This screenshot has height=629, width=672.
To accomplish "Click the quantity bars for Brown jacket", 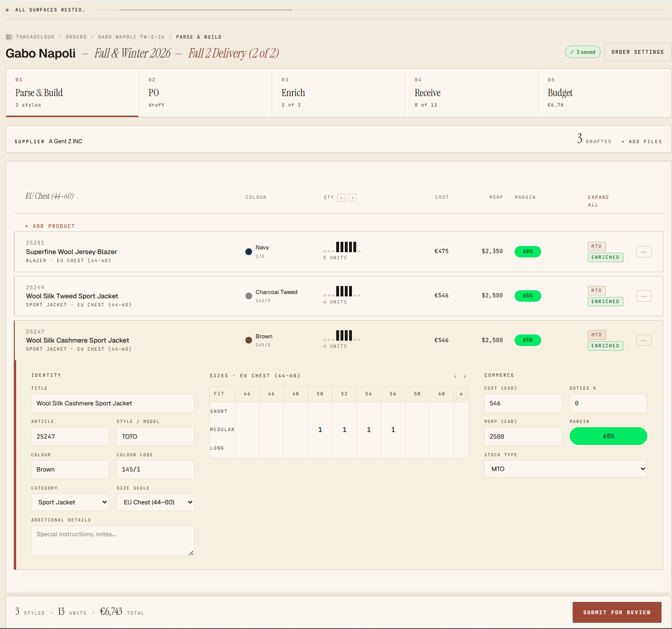I will [x=342, y=335].
